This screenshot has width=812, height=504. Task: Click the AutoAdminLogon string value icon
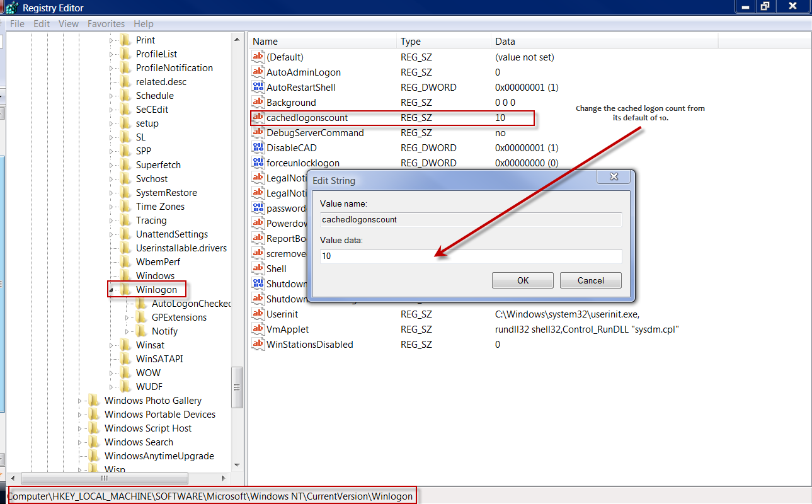(258, 72)
